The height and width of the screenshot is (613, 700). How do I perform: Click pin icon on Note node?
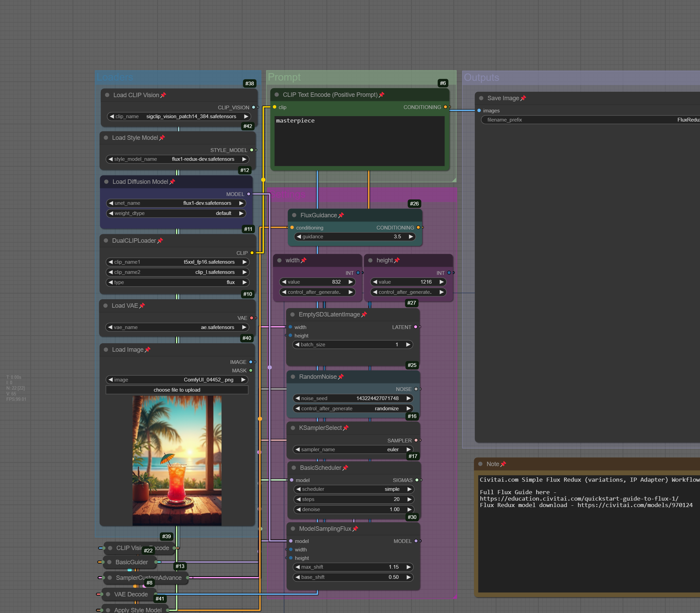[x=503, y=464]
